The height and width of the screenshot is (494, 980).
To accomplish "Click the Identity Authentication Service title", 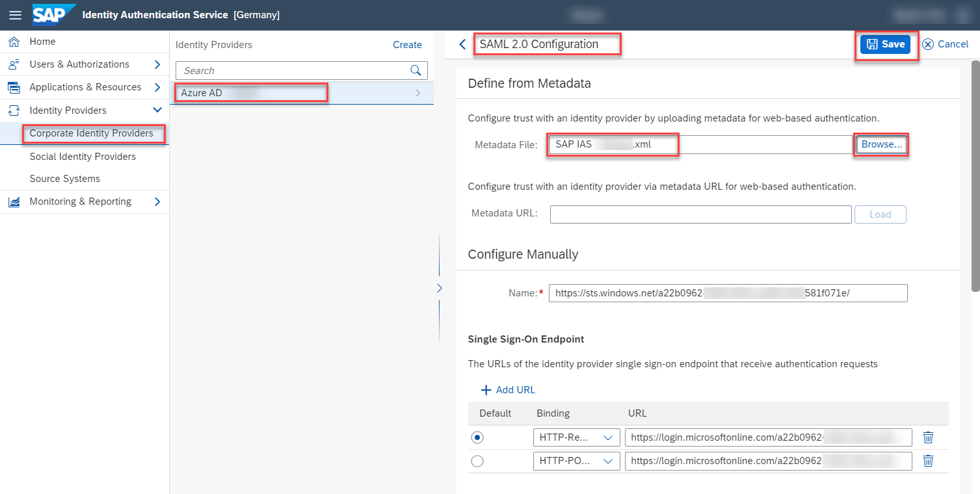I will click(155, 15).
